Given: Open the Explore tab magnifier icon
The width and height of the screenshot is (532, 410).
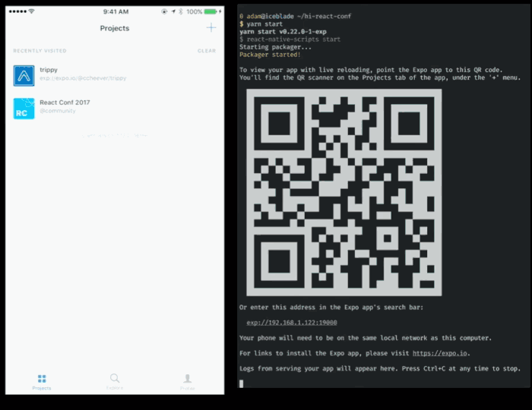Looking at the screenshot, I should [x=115, y=378].
